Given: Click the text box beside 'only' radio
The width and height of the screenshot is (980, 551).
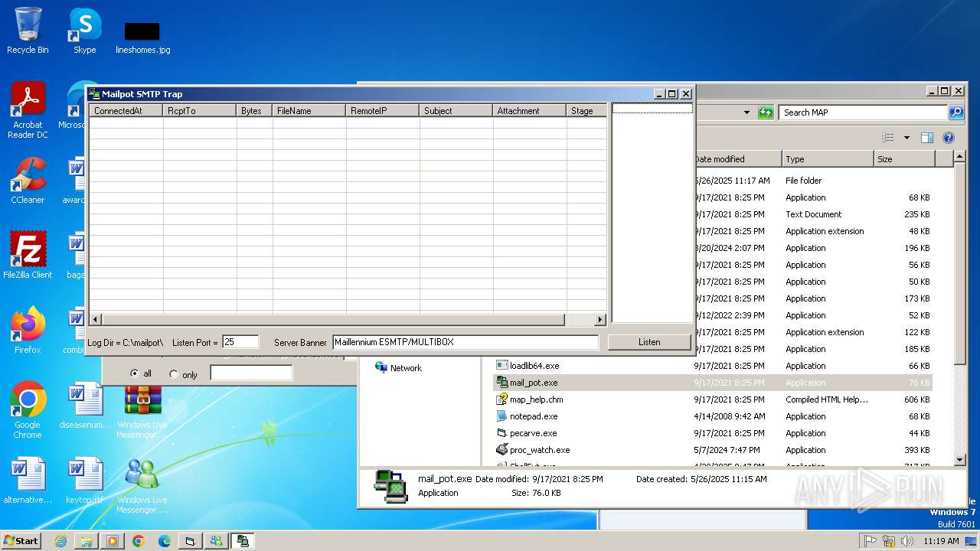Looking at the screenshot, I should [251, 373].
